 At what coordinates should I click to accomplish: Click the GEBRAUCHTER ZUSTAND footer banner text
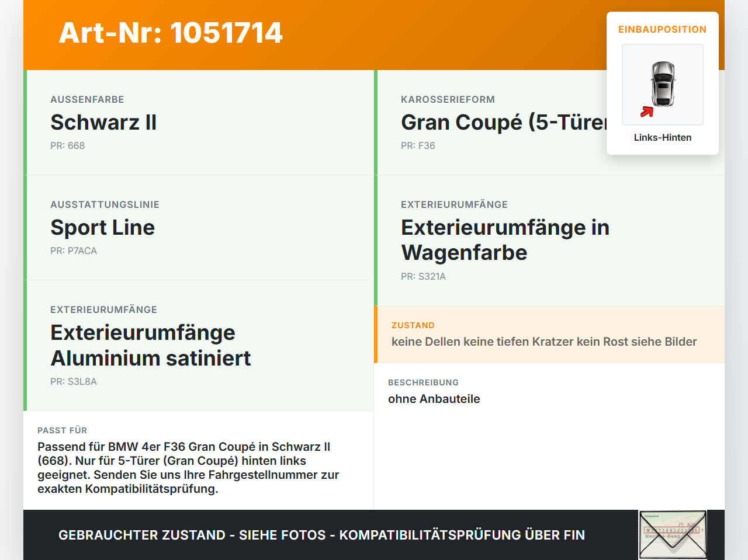click(x=321, y=535)
